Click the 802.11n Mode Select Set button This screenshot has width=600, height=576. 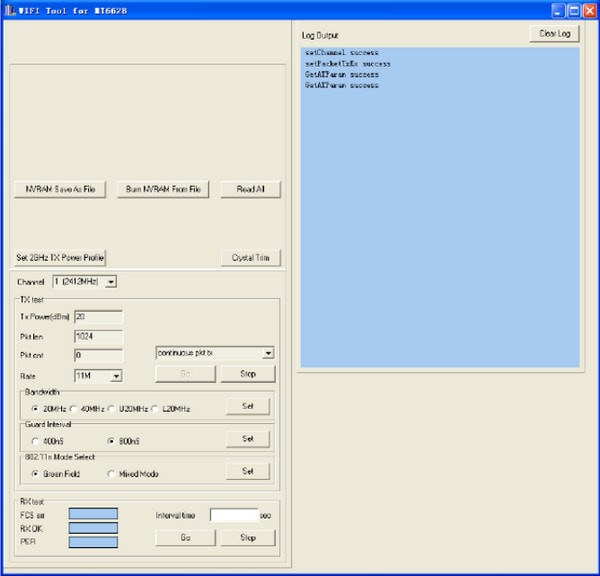[248, 471]
